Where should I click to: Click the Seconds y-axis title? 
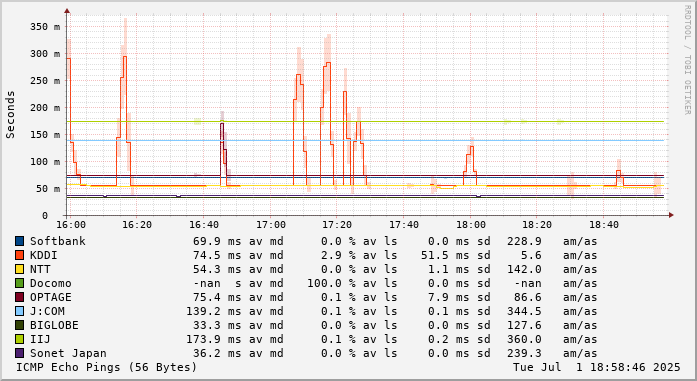[x=10, y=115]
